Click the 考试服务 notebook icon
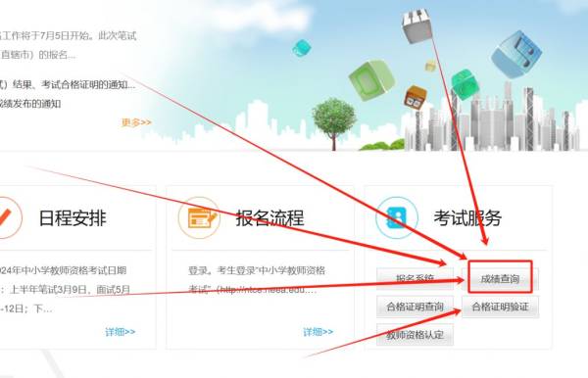This screenshot has height=378, width=588. click(x=396, y=217)
